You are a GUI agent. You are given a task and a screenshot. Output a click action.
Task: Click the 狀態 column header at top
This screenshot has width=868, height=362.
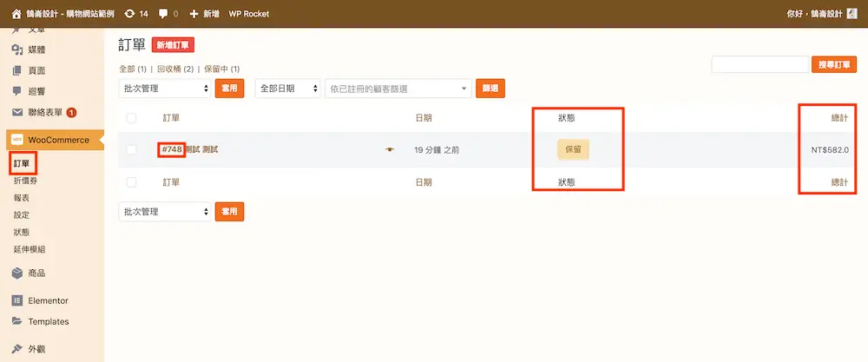pyautogui.click(x=566, y=118)
